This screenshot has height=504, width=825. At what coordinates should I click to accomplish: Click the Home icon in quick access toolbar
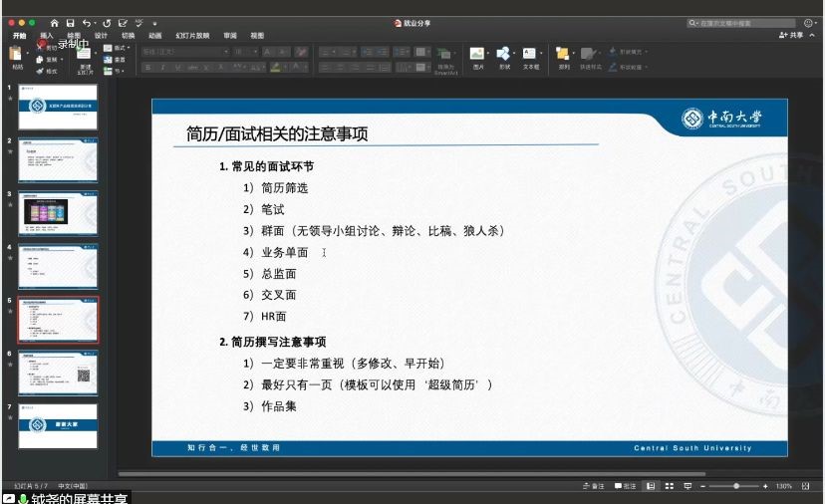(x=54, y=22)
